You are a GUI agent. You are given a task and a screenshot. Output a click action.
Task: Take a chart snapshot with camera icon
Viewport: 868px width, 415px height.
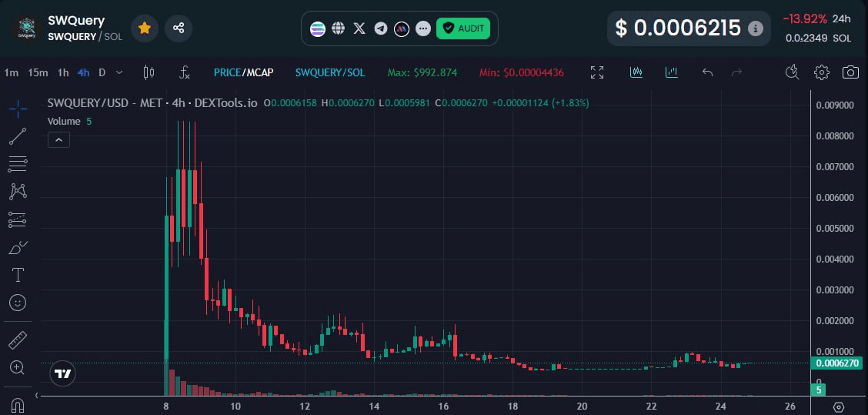tap(851, 72)
